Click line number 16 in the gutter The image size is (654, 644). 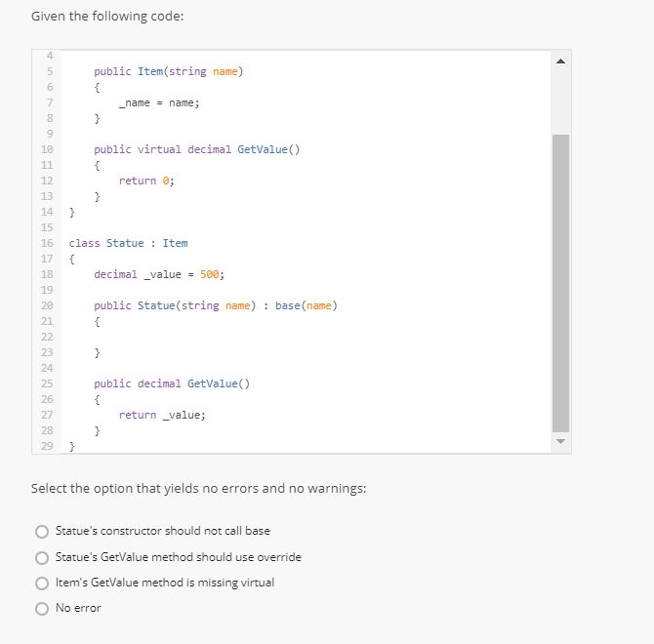[x=47, y=243]
